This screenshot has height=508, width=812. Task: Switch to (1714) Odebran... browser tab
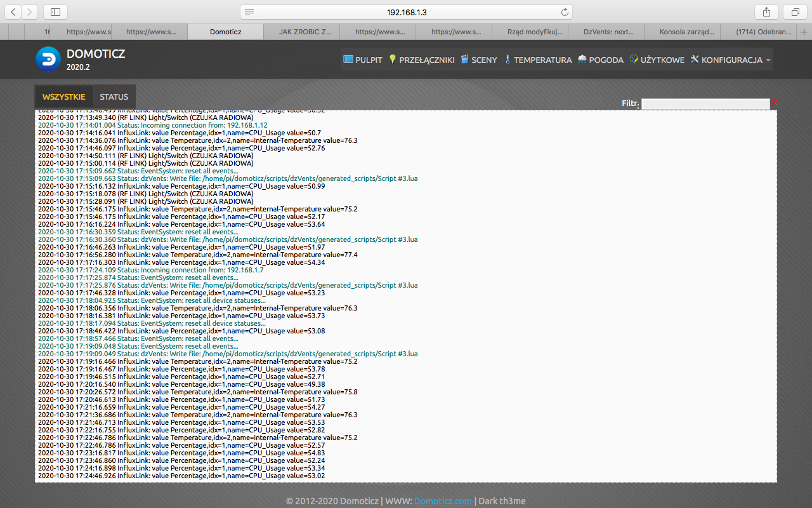click(759, 31)
